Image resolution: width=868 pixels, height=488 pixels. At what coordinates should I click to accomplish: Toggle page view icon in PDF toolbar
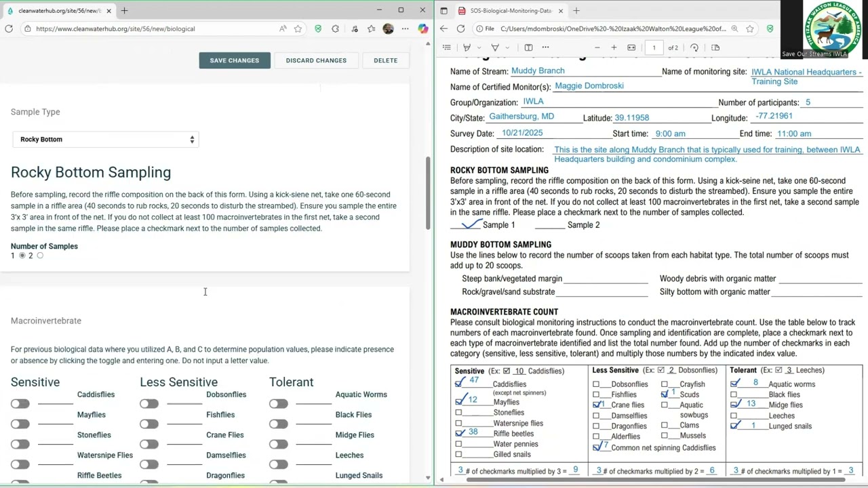coord(715,47)
